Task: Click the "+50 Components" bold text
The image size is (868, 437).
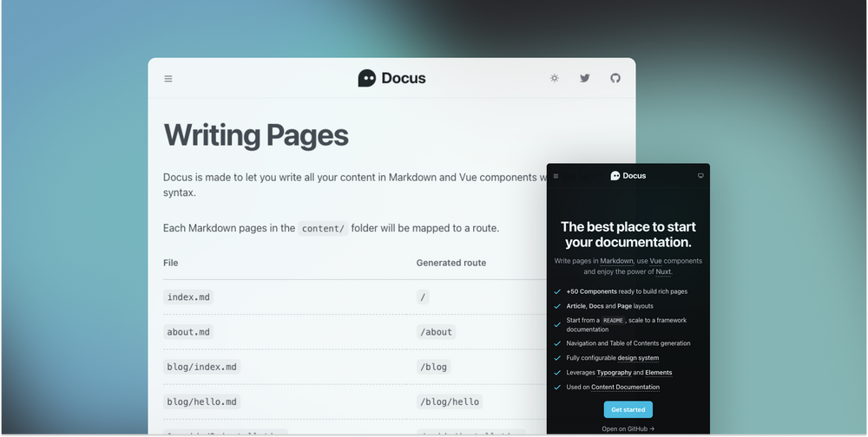Action: pyautogui.click(x=591, y=291)
